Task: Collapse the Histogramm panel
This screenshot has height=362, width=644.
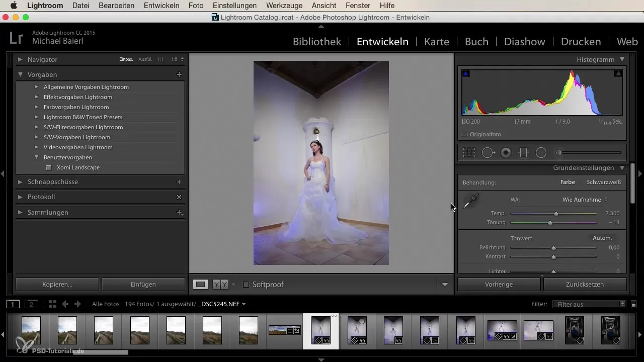Action: pos(622,59)
